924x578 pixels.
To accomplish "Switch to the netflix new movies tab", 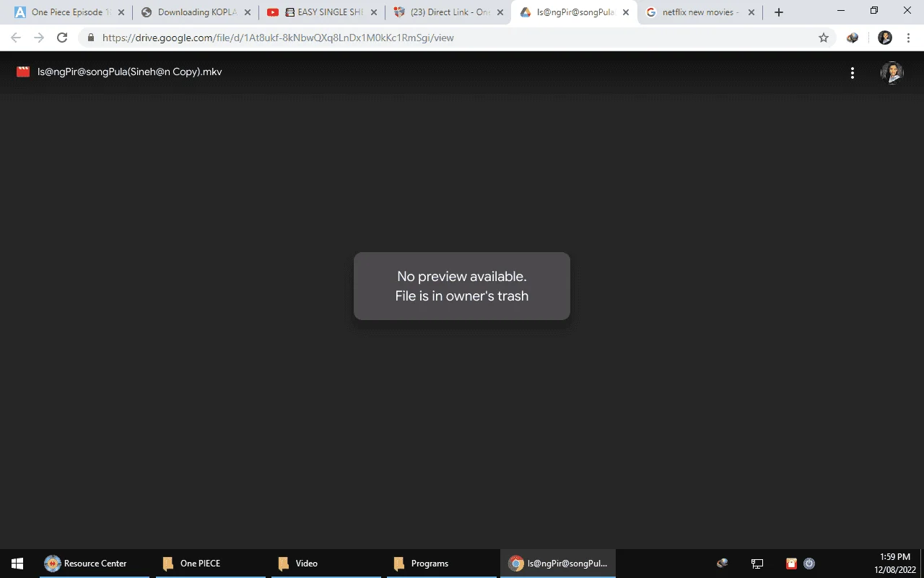I will [x=700, y=12].
